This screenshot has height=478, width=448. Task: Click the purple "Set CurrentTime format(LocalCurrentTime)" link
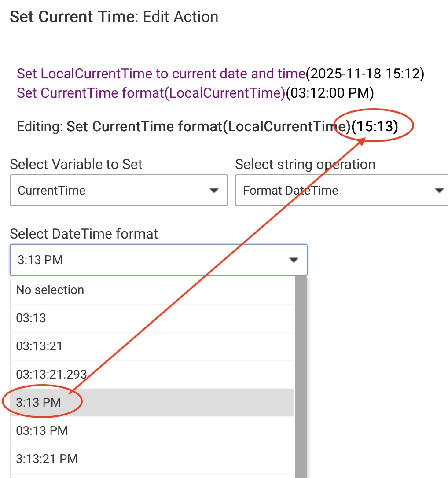tap(151, 93)
